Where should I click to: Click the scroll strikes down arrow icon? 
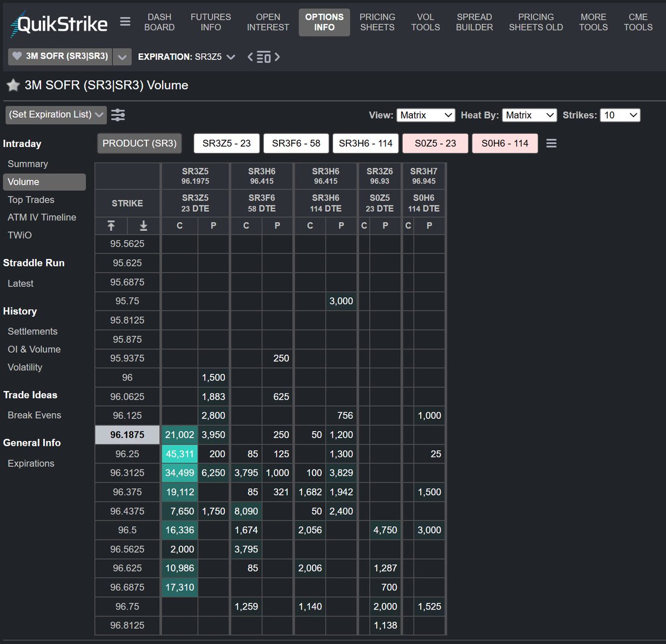[143, 225]
